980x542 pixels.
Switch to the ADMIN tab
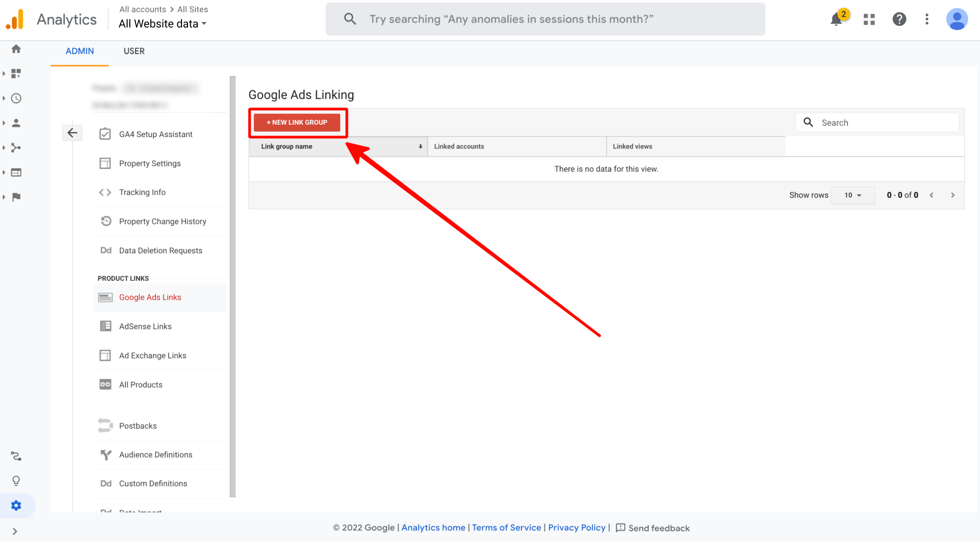79,51
